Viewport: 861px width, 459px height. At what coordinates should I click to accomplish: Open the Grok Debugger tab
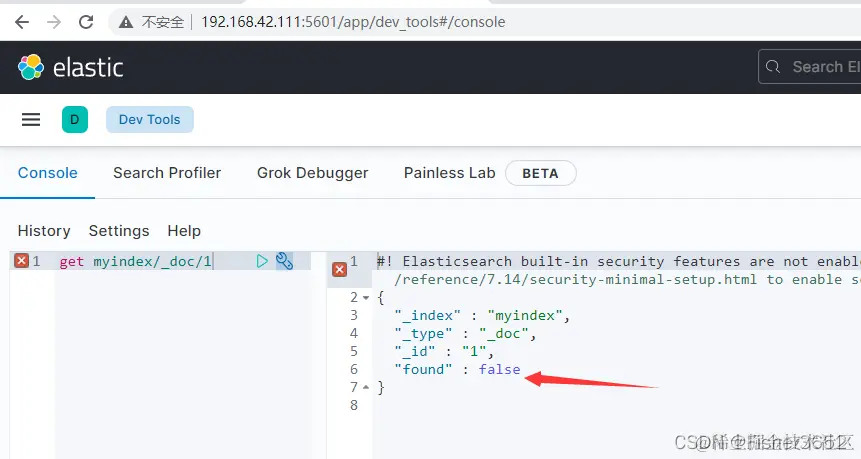tap(312, 173)
